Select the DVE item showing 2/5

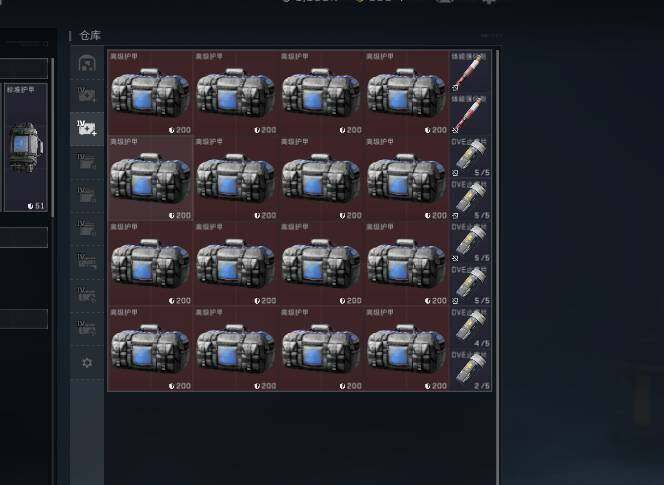coord(470,370)
